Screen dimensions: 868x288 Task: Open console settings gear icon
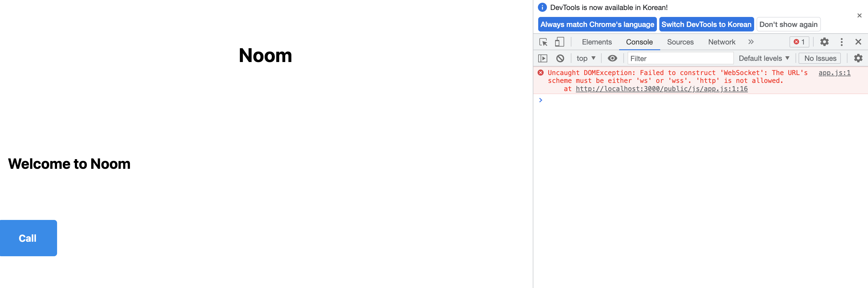tap(858, 58)
